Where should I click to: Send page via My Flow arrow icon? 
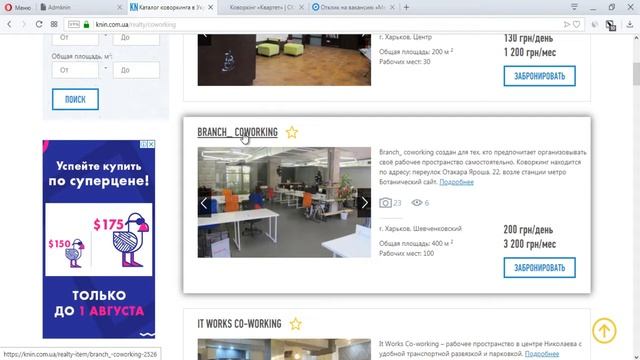pos(567,24)
